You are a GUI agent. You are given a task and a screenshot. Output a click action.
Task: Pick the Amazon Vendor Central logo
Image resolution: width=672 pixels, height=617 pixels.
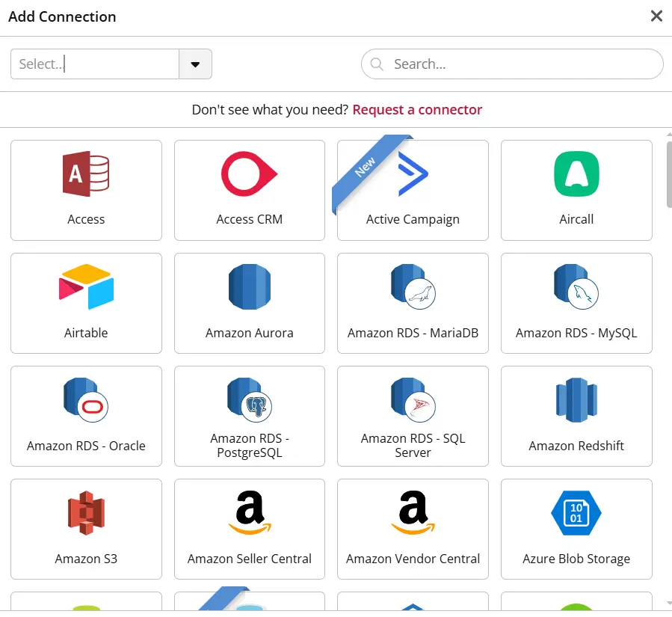click(x=413, y=513)
